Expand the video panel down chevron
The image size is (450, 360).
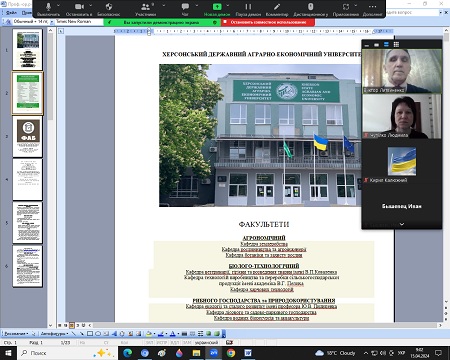[x=402, y=224]
